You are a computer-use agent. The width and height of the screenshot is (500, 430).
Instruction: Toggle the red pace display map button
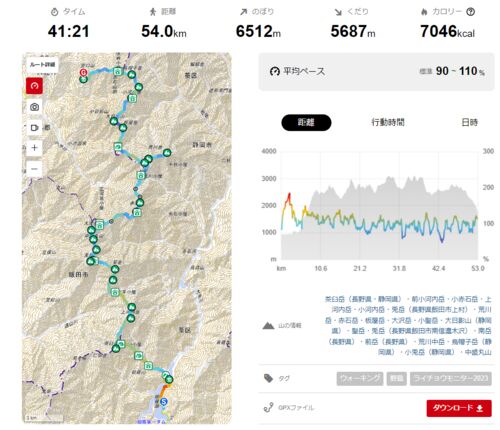34,86
